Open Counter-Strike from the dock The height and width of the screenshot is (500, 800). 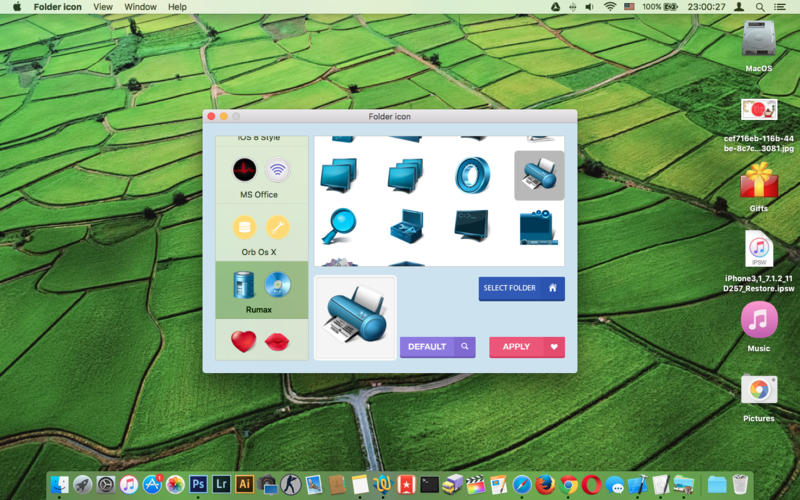tap(291, 484)
